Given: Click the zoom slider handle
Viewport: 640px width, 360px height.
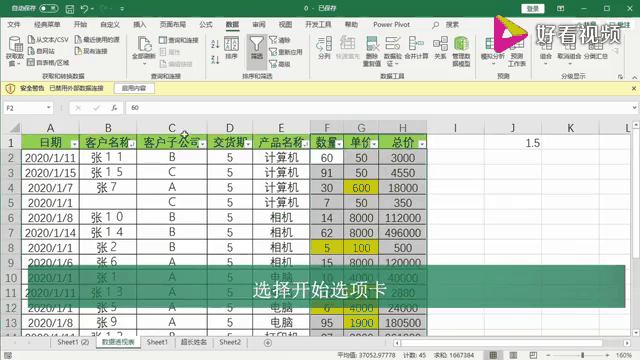Looking at the screenshot, I should (582, 355).
